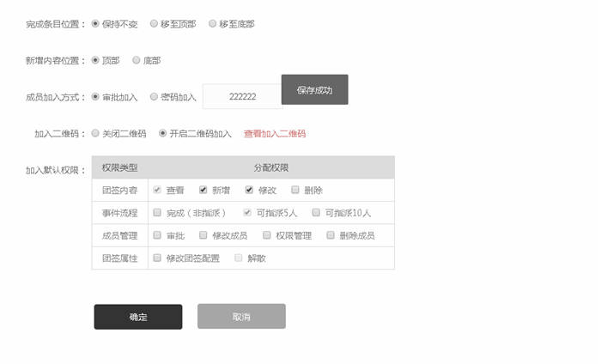601x364 pixels.
Task: Select 开启二维码加入 radio option
Action: point(162,133)
